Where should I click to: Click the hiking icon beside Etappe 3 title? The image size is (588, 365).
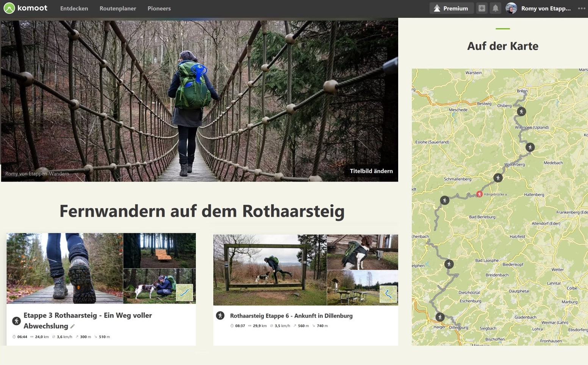click(16, 321)
